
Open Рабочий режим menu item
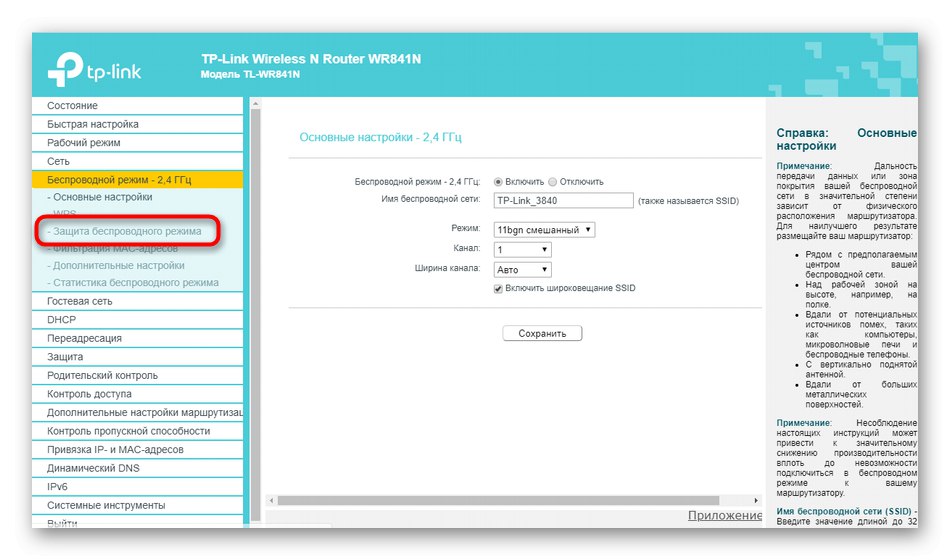tap(138, 143)
